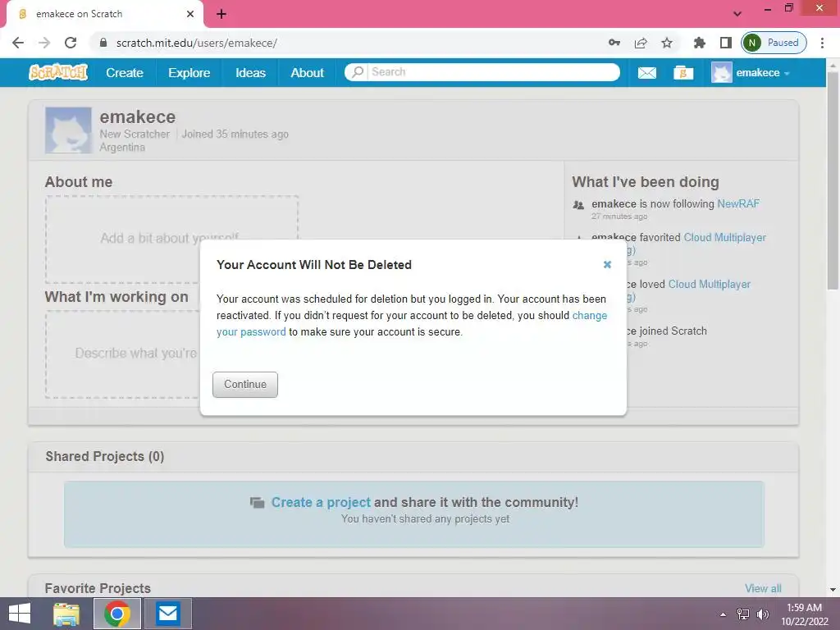
Task: Click the Argentina location text
Action: click(122, 148)
